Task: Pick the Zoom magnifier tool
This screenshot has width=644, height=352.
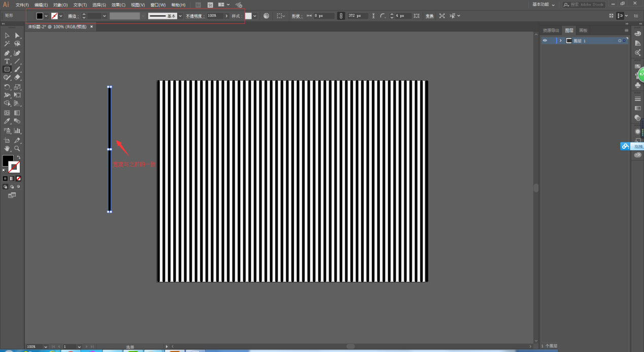Action: pos(17,148)
